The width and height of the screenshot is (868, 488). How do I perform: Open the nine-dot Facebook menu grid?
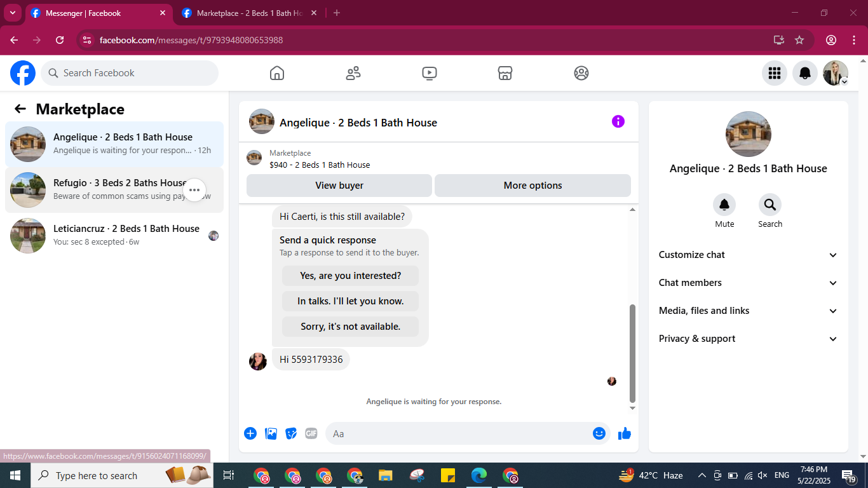click(775, 73)
